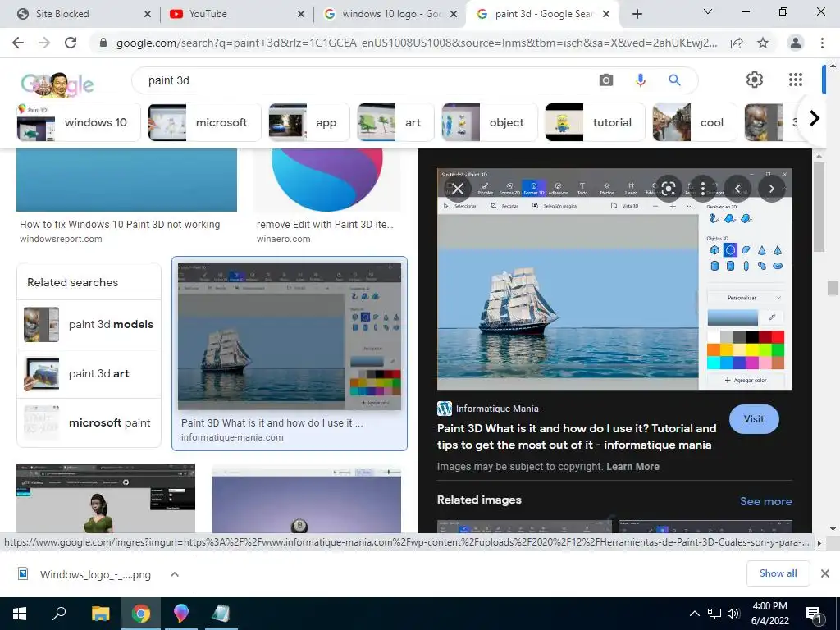Open the taskbar clock showing 4:00 PM
The width and height of the screenshot is (840, 630).
pyautogui.click(x=769, y=614)
